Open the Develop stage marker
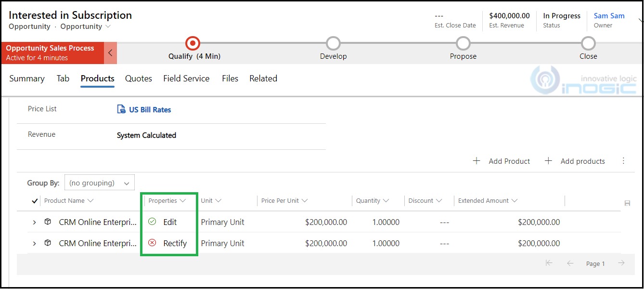Screen dimensions: 644x289 click(334, 43)
